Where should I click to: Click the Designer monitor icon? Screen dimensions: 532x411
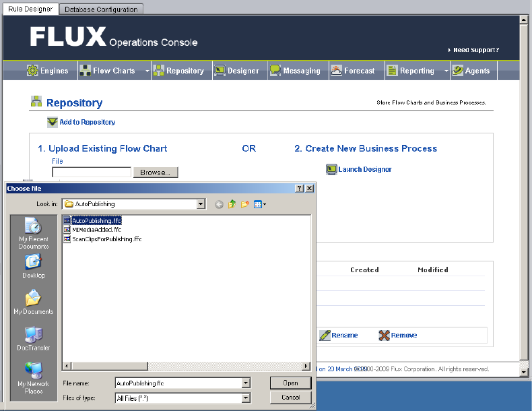click(220, 71)
